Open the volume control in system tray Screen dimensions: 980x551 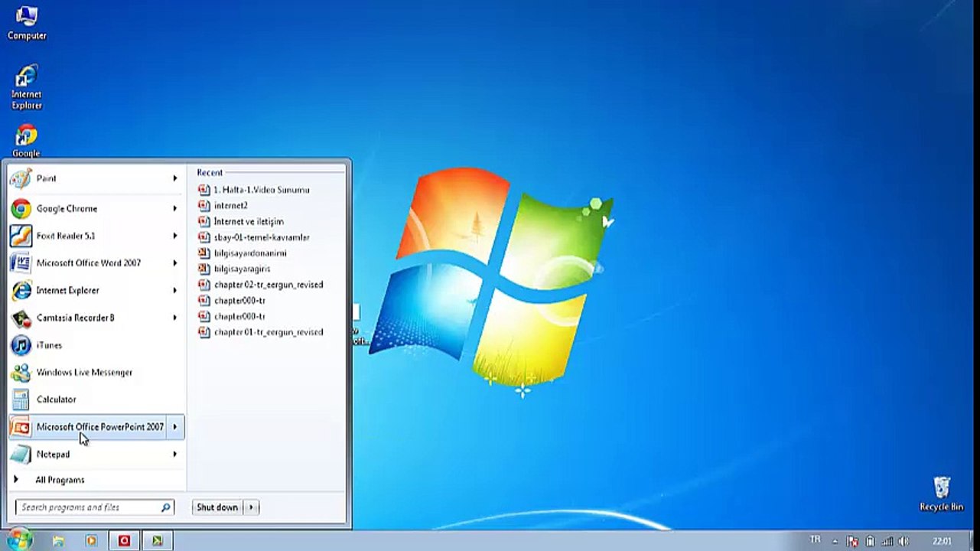pyautogui.click(x=903, y=541)
